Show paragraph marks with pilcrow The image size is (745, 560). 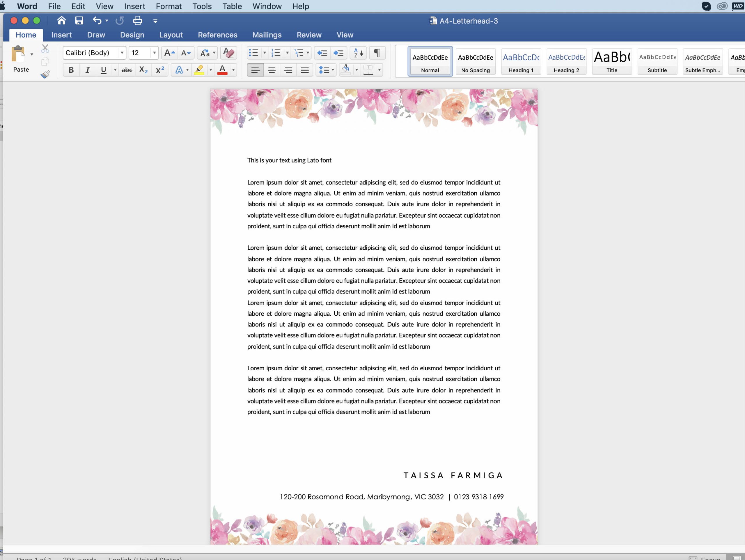(x=377, y=53)
